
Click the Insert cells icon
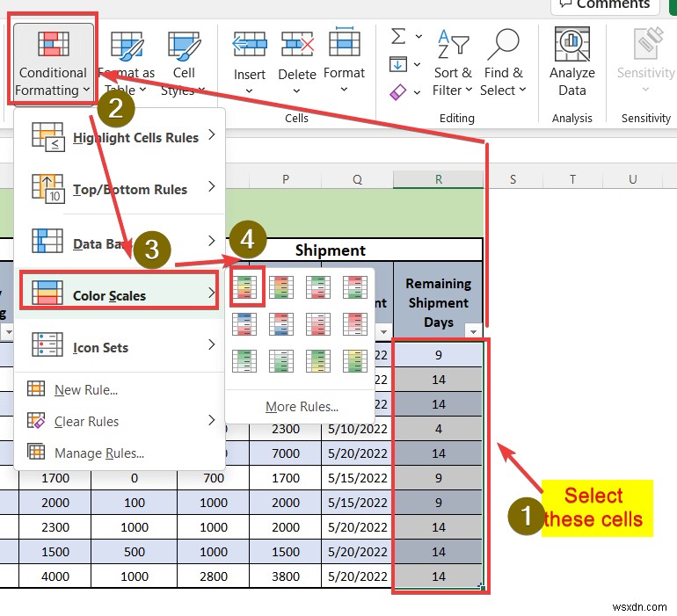[x=249, y=44]
